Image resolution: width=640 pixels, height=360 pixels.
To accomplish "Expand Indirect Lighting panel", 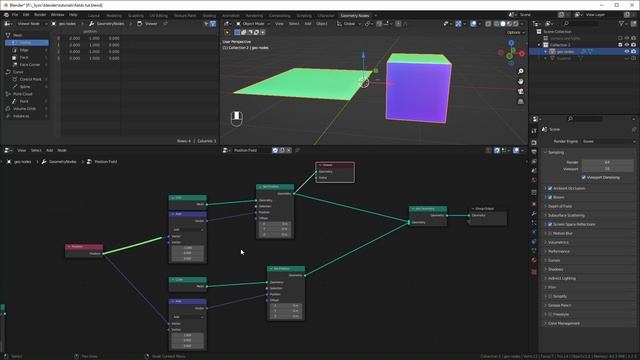I will coord(562,278).
